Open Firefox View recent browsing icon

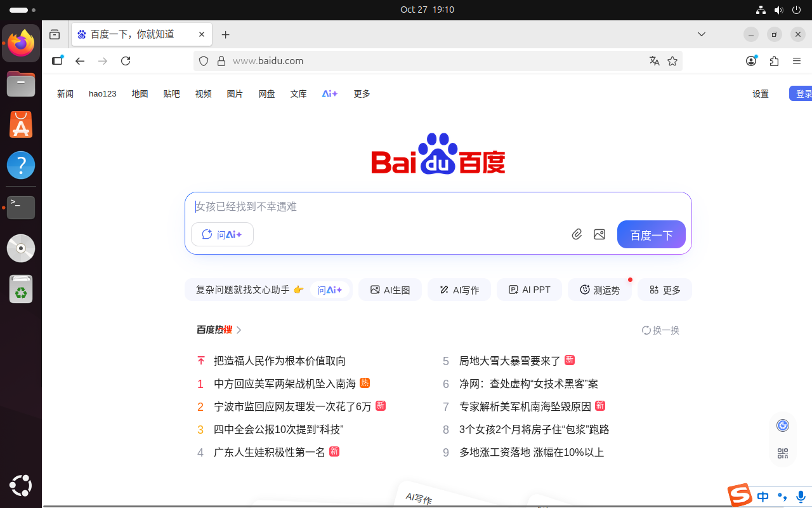(x=55, y=34)
